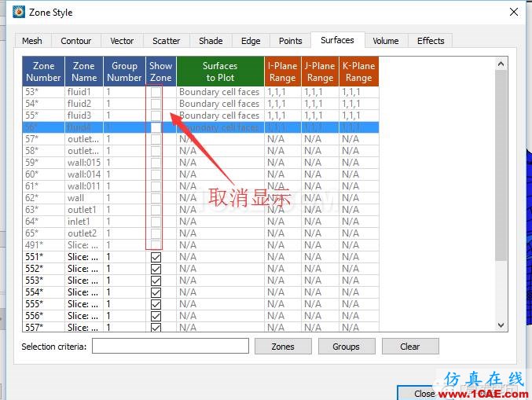The height and width of the screenshot is (400, 532).
Task: Toggle Show Zone checkbox for fluid1
Action: (156, 92)
